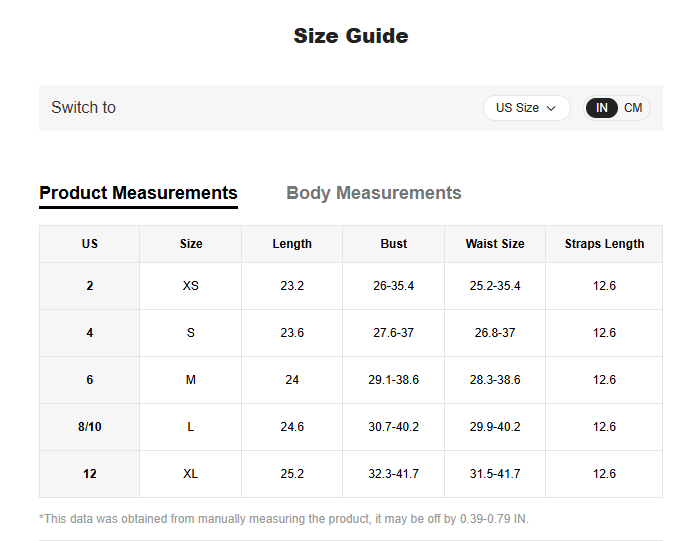Click the XL size cell
Image resolution: width=687 pixels, height=541 pixels.
[x=191, y=474]
